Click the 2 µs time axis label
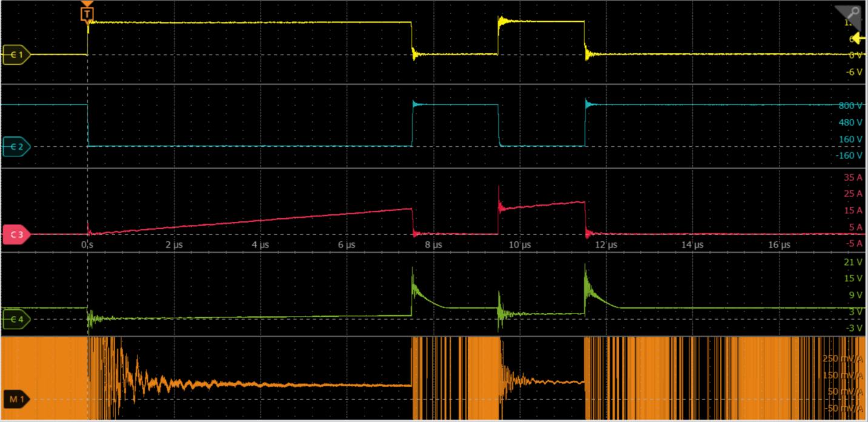 [x=173, y=245]
